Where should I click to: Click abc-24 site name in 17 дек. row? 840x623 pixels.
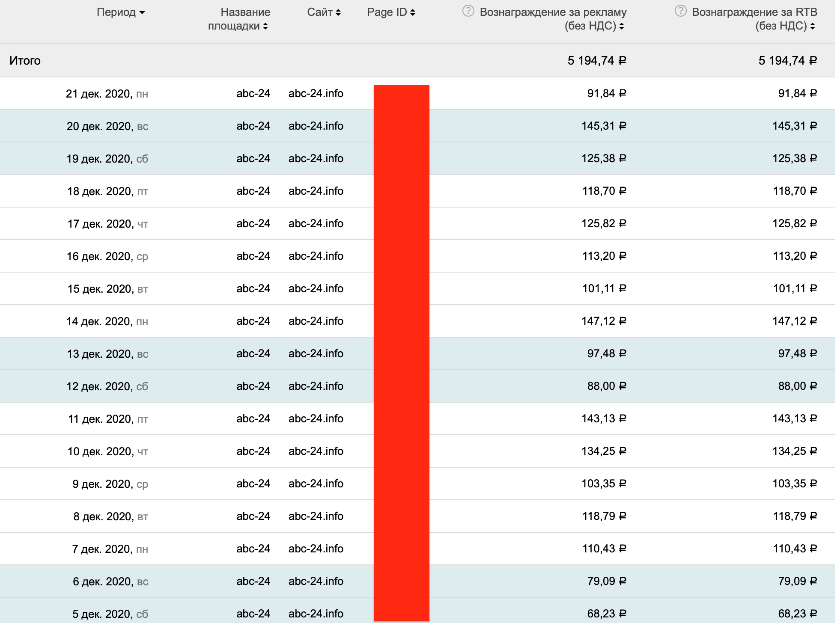[x=253, y=223]
